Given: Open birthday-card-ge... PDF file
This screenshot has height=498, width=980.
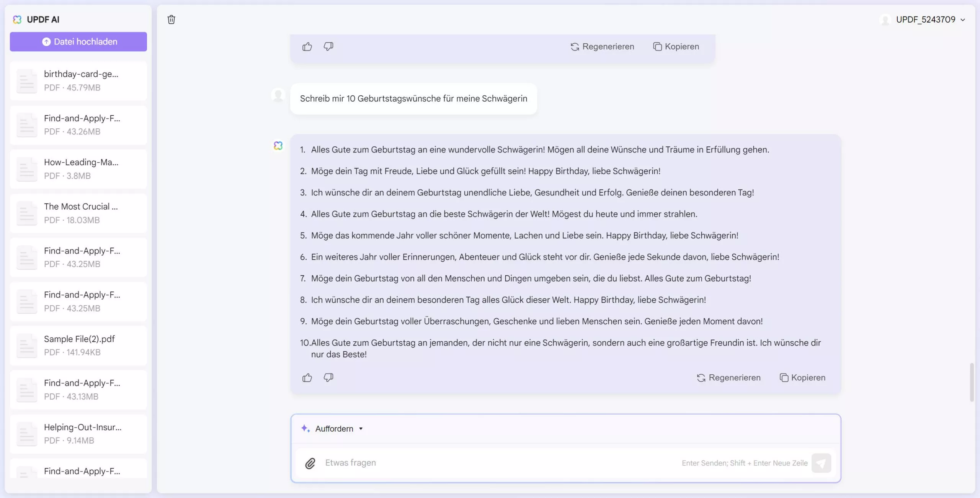Looking at the screenshot, I should tap(78, 81).
